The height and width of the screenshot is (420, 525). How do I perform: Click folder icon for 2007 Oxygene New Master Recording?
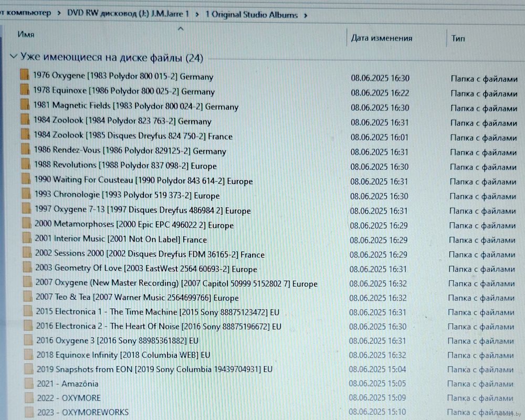point(28,282)
